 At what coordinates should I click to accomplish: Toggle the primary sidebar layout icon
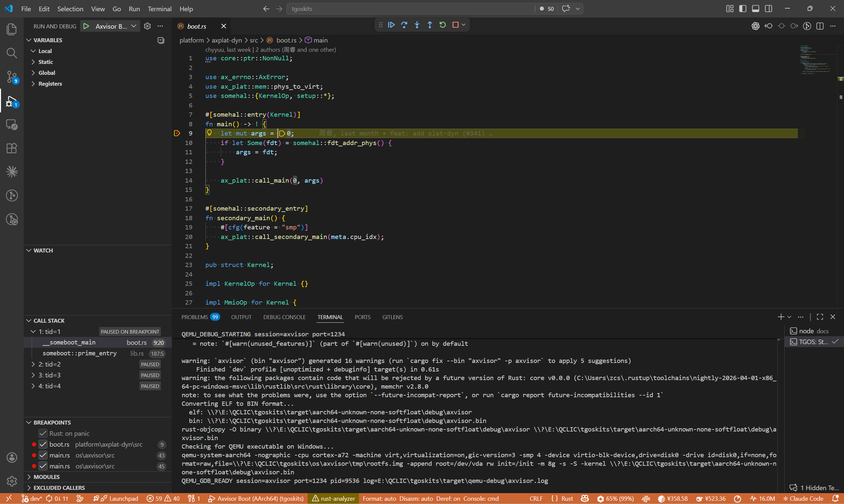743,9
